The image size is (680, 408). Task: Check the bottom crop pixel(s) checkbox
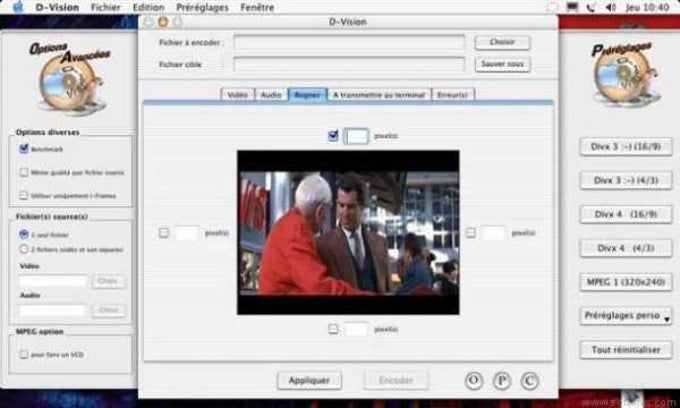coord(333,329)
